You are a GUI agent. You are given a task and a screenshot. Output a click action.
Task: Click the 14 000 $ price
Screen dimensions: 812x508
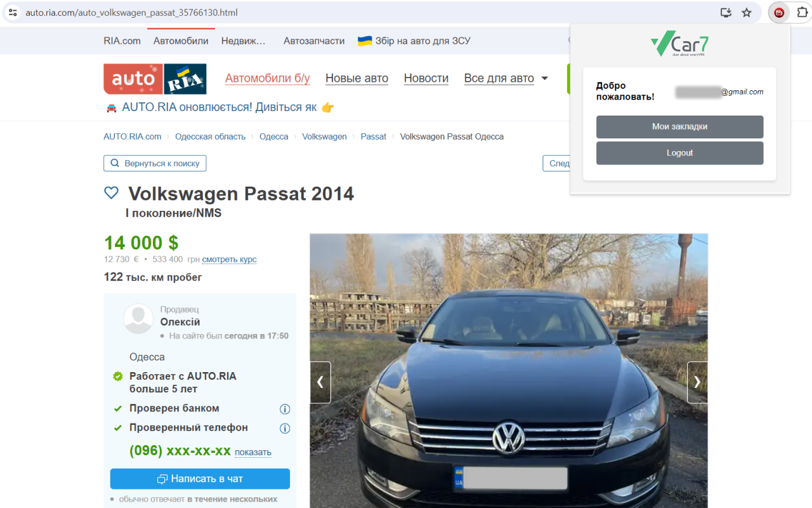coord(141,243)
